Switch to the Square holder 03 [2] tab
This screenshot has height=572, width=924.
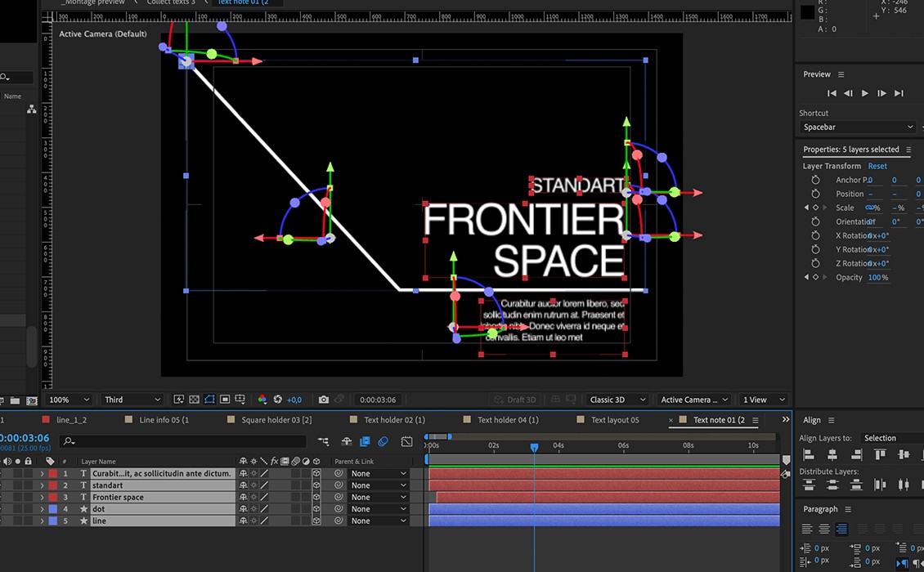276,420
